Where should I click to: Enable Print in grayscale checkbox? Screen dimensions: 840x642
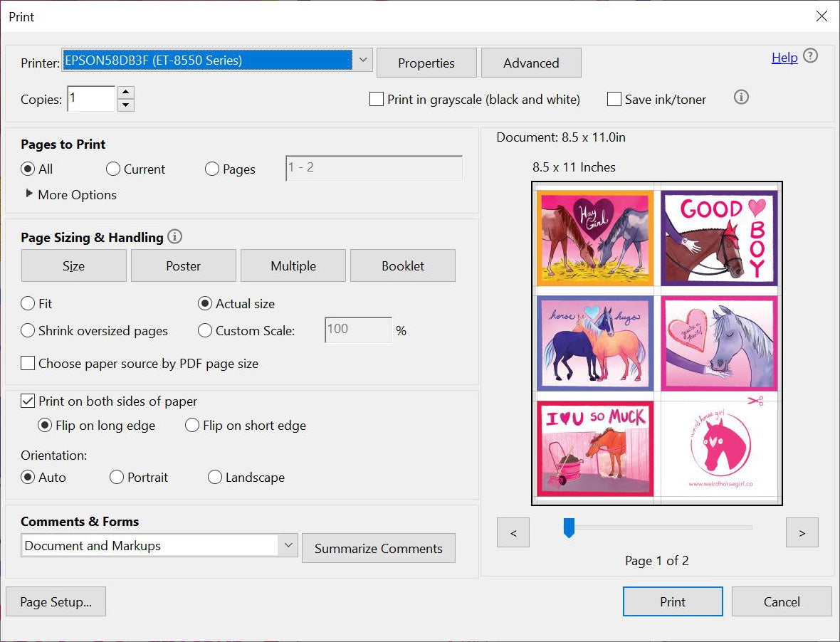click(x=377, y=100)
